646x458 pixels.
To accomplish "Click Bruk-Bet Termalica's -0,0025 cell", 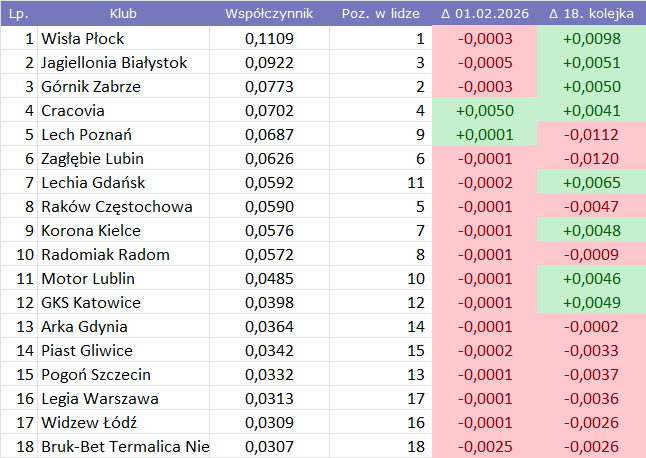I will click(x=485, y=447).
